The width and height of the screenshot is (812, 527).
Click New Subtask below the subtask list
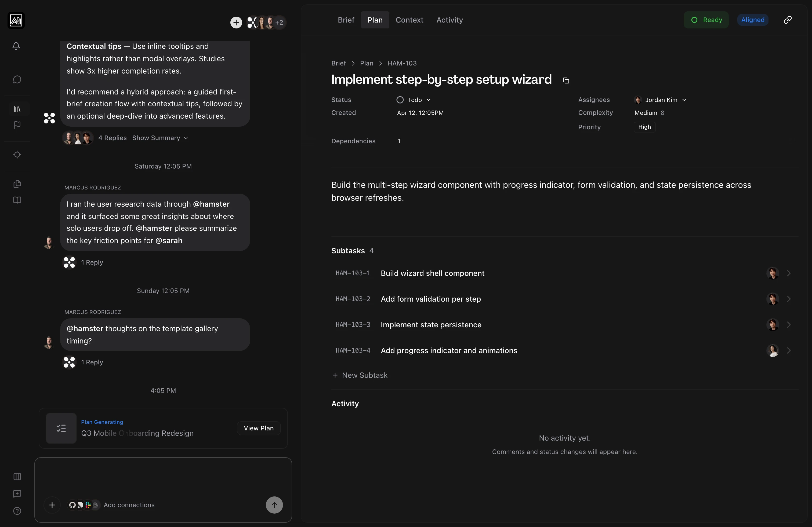pos(360,375)
